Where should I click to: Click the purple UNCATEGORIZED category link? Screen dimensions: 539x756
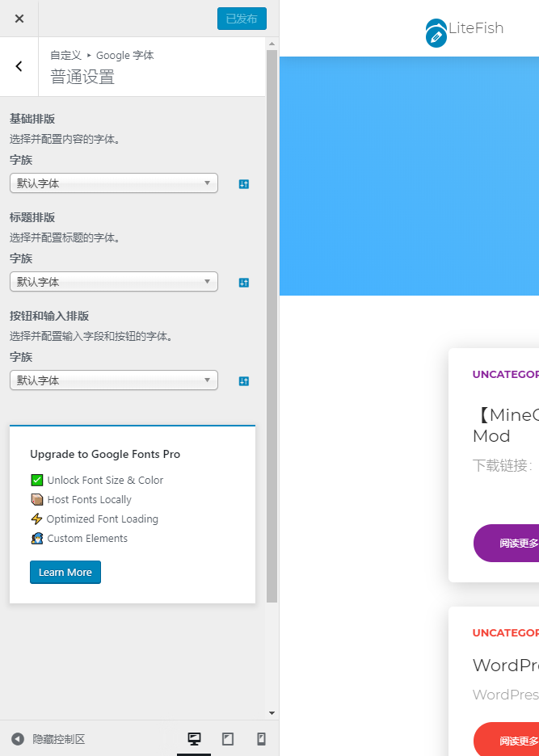[506, 375]
